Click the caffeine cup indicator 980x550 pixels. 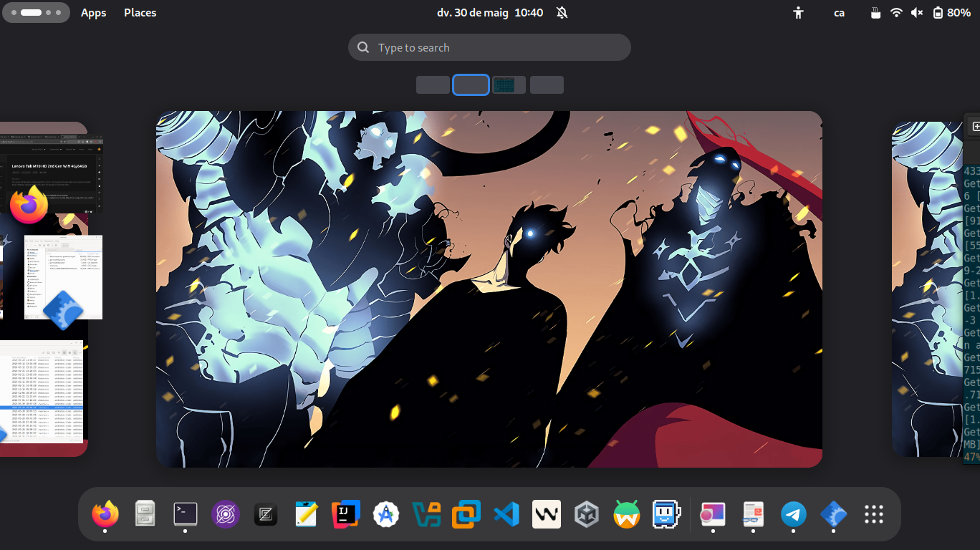point(875,13)
